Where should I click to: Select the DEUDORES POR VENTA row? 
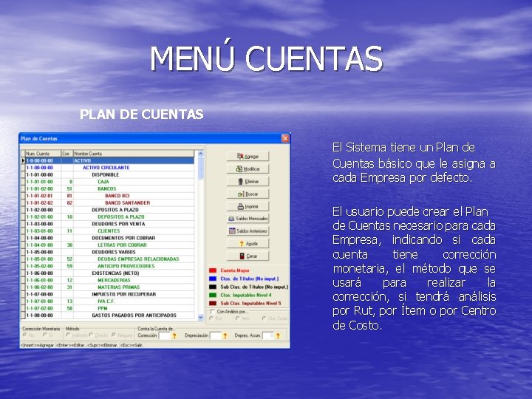coord(108,224)
